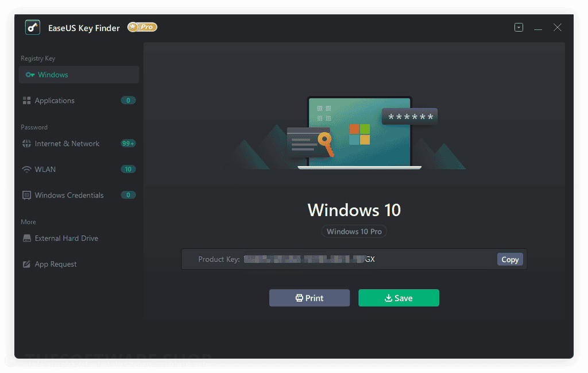Click the globe icon for Internet & Network
Screen dimensions: 588x373
[26, 144]
